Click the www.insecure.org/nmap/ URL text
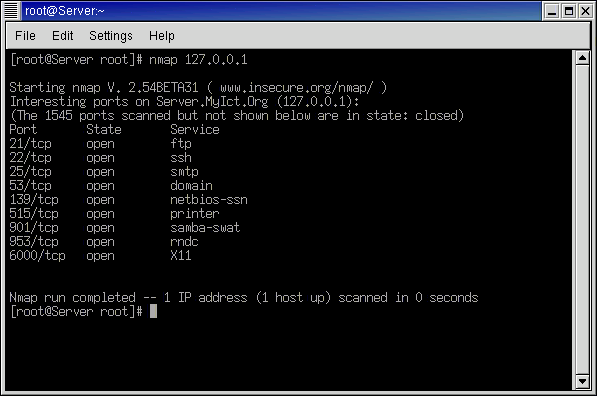The width and height of the screenshot is (597, 396). tap(296, 88)
